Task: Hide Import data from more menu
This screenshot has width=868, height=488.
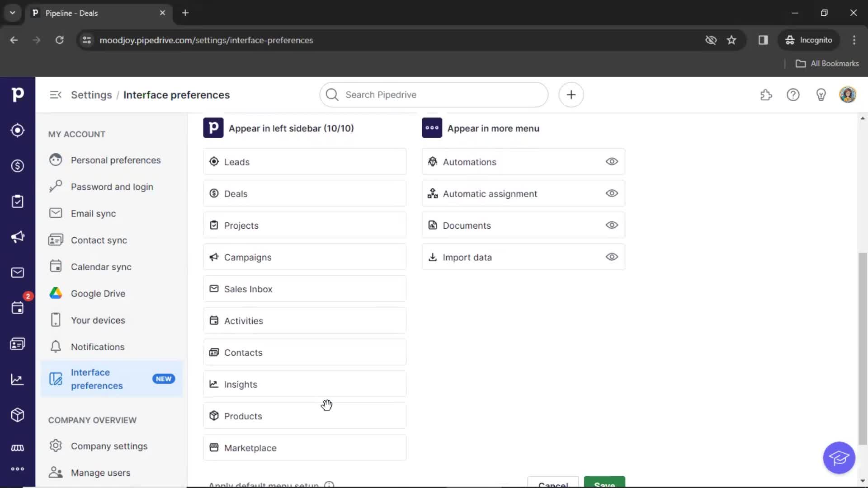Action: [612, 257]
